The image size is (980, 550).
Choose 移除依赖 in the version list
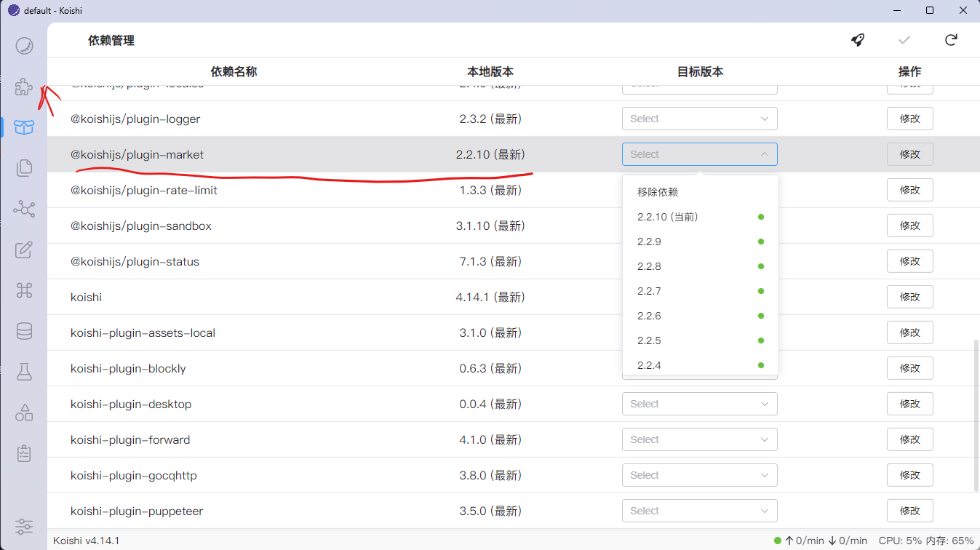(701, 192)
